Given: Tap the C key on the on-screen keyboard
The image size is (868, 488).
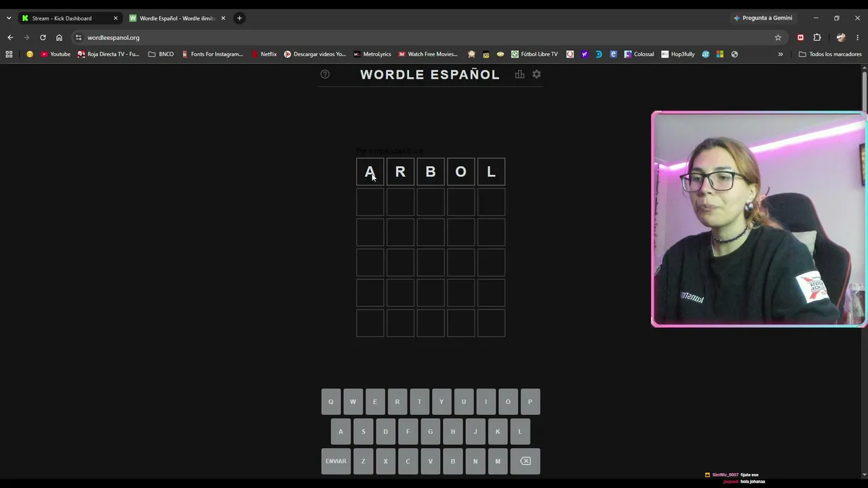Looking at the screenshot, I should [408, 461].
